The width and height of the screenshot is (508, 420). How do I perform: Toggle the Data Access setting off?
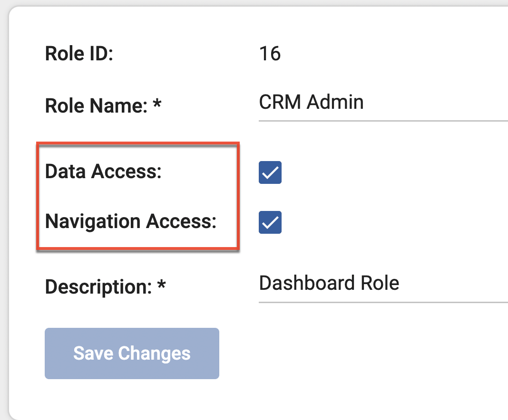pos(270,173)
